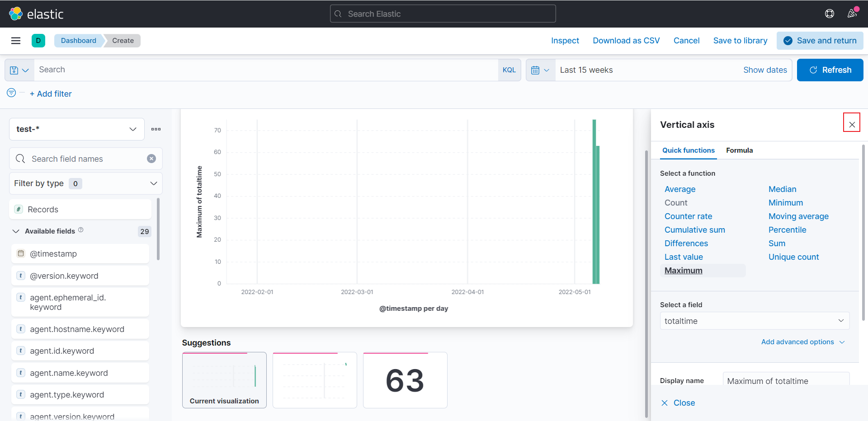Refresh the query results
868x421 pixels.
(x=830, y=70)
